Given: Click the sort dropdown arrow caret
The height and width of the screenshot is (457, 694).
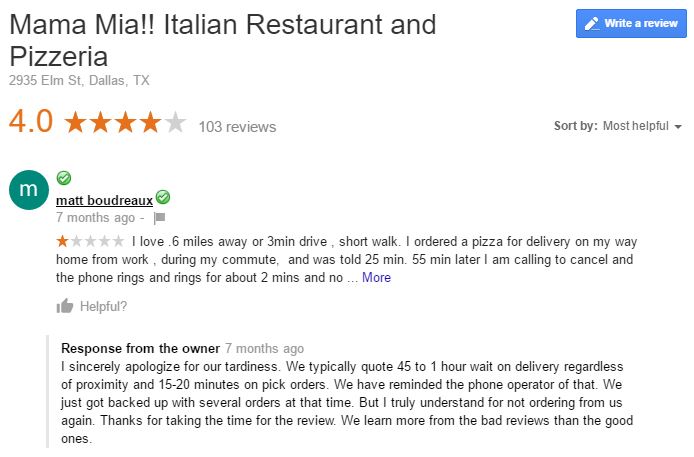Looking at the screenshot, I should pos(678,127).
